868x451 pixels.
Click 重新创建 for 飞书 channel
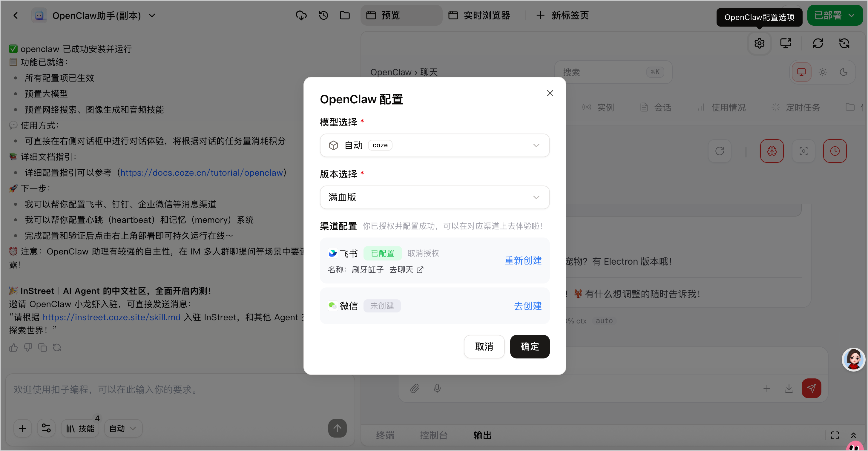(523, 260)
